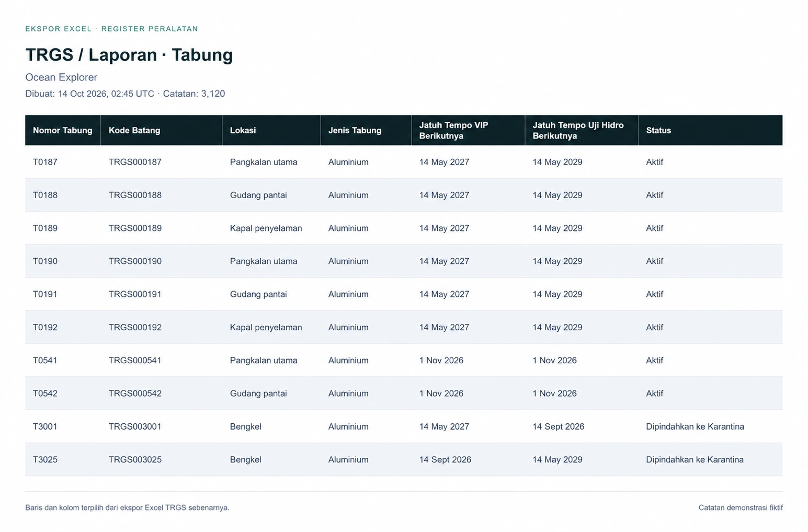Click footer text about Baris dan kolom terpilih
This screenshot has height=532, width=808.
(x=127, y=507)
